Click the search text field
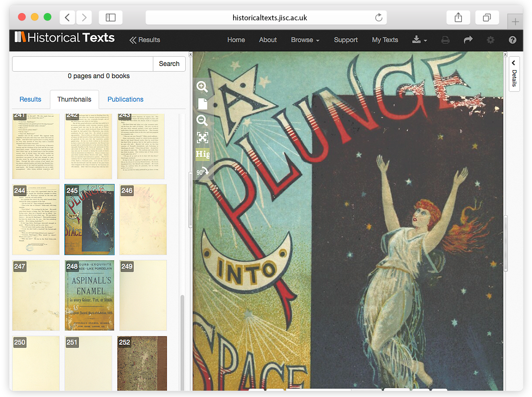 tap(83, 64)
